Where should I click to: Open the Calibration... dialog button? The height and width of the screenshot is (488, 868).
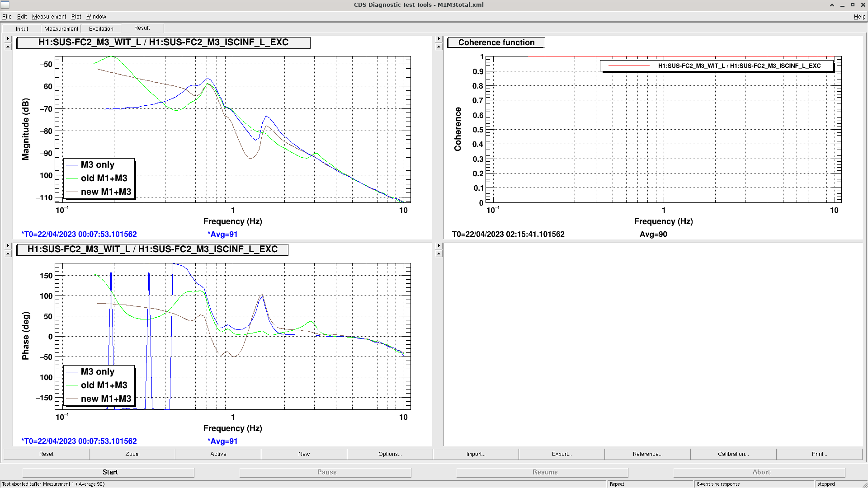tap(733, 454)
